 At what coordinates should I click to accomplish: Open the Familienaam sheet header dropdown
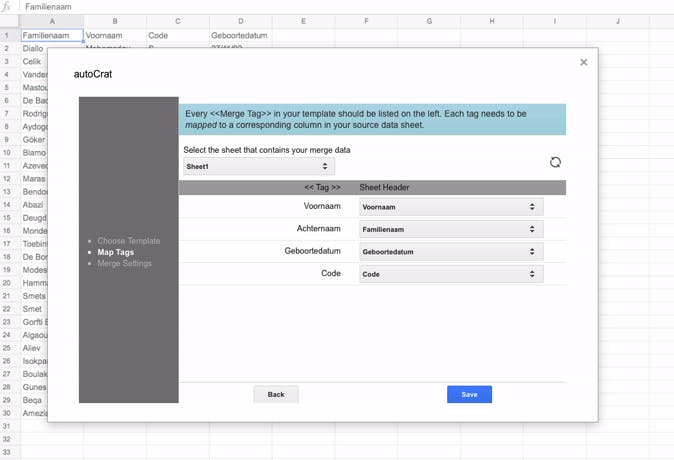451,229
